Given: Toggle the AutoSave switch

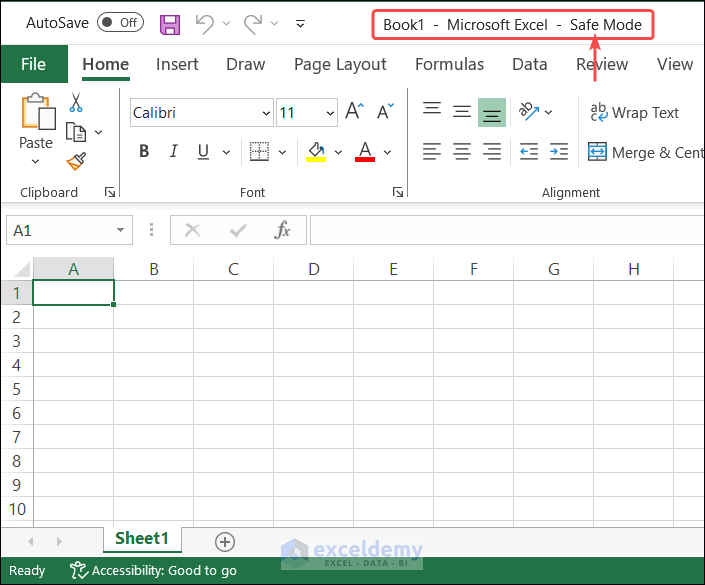Looking at the screenshot, I should 120,22.
